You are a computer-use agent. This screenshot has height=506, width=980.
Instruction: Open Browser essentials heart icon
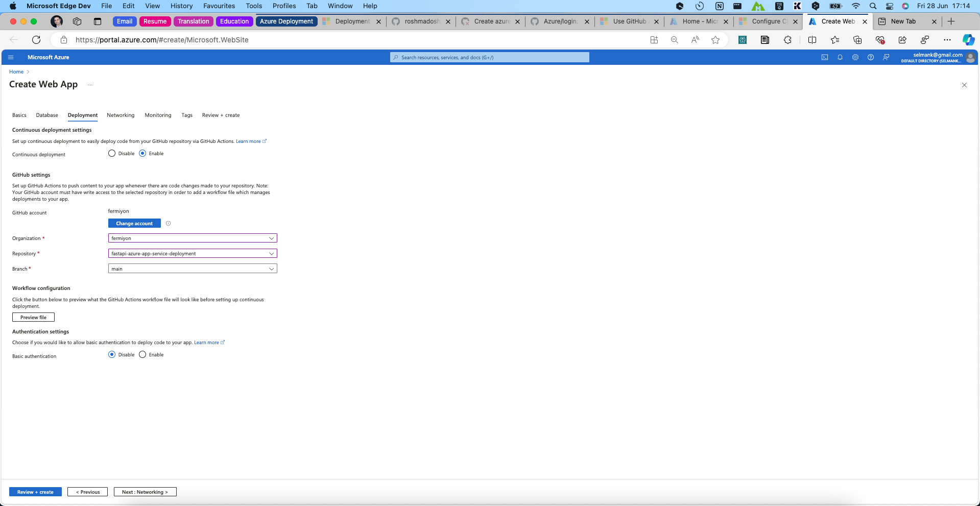(880, 40)
